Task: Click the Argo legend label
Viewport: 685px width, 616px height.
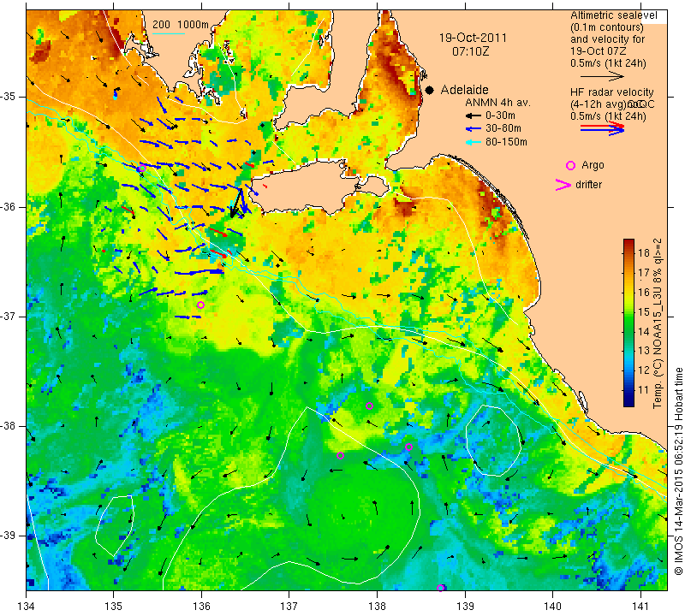Action: (x=593, y=165)
